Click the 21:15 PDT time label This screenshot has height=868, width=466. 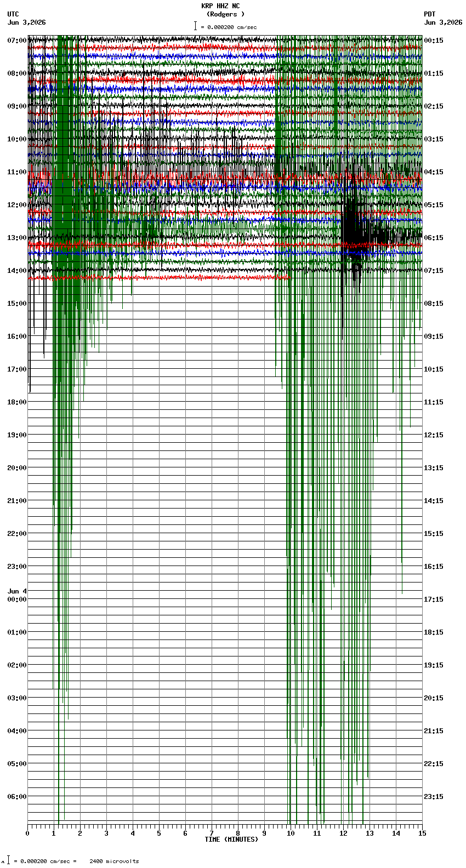[x=434, y=731]
